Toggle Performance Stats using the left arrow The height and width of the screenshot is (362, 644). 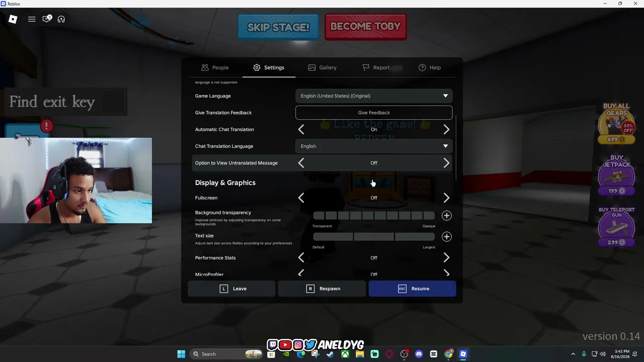coord(301,258)
